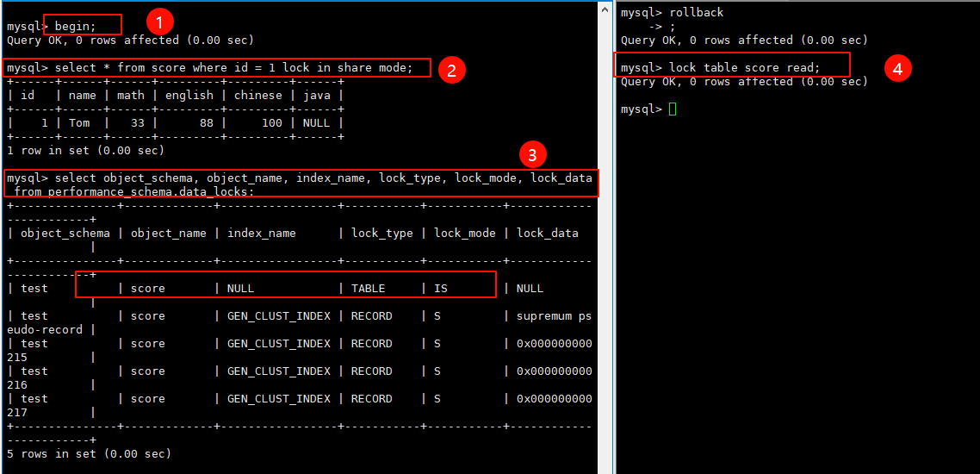Click the "supremum ps" lock data text

(x=554, y=315)
